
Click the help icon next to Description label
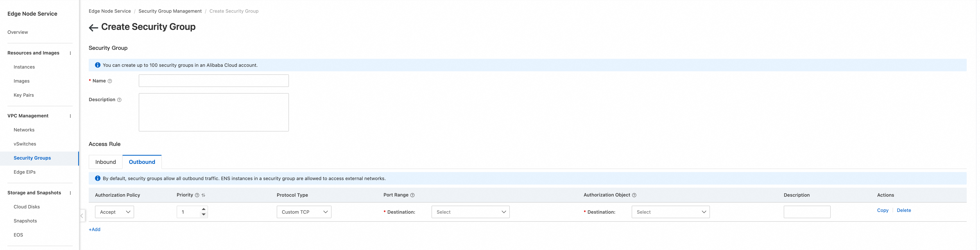119,100
